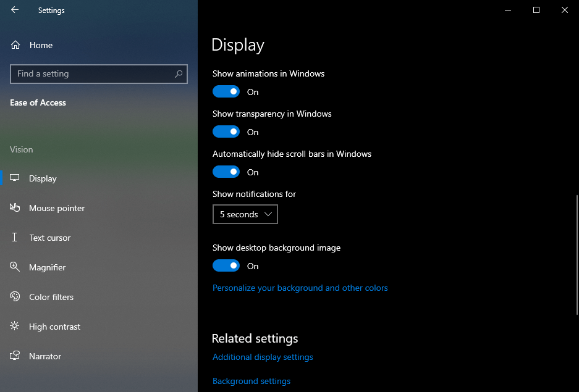This screenshot has height=392, width=579.
Task: Turn off Show animations in Windows
Action: (226, 92)
